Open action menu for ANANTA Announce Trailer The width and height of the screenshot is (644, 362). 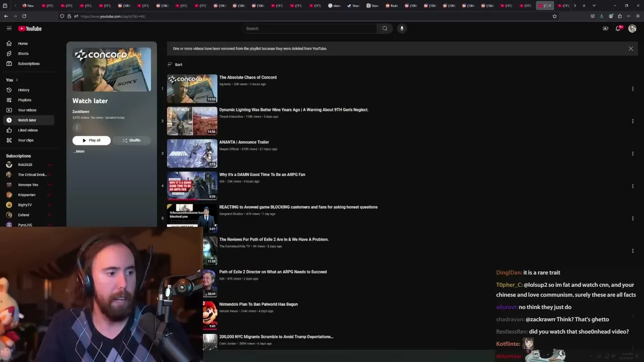coord(633,154)
